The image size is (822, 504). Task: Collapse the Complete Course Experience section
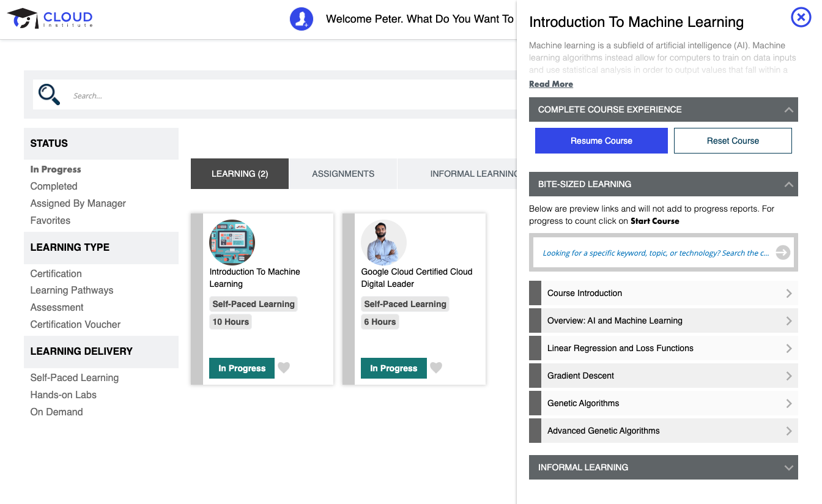788,109
